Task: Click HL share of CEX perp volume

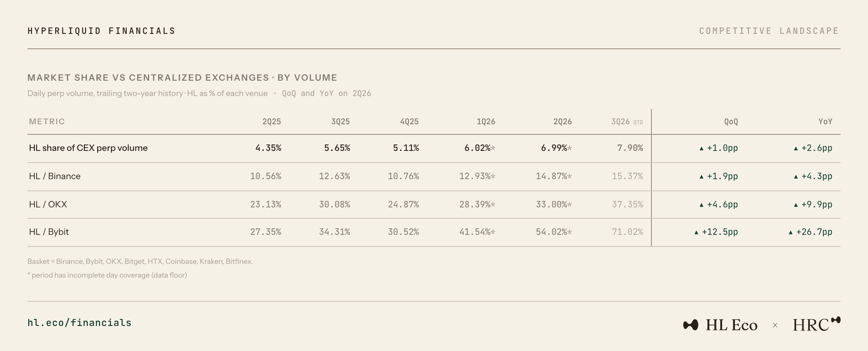Action: 88,148
